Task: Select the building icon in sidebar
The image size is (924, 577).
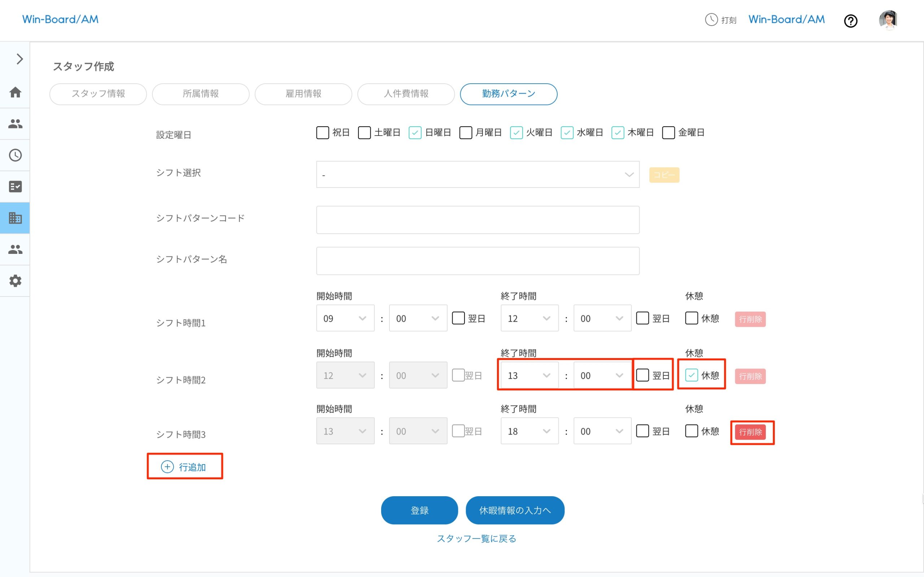Action: point(15,218)
